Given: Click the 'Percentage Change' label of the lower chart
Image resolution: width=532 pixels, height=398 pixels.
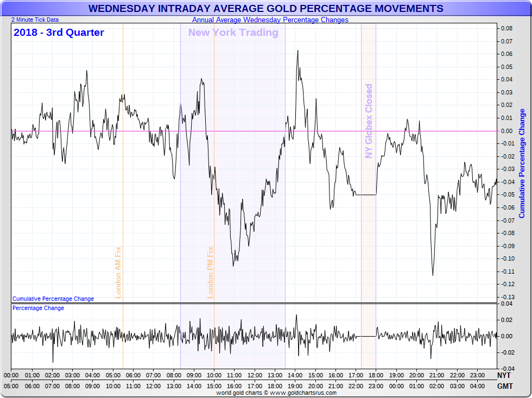Looking at the screenshot, I should coord(39,308).
